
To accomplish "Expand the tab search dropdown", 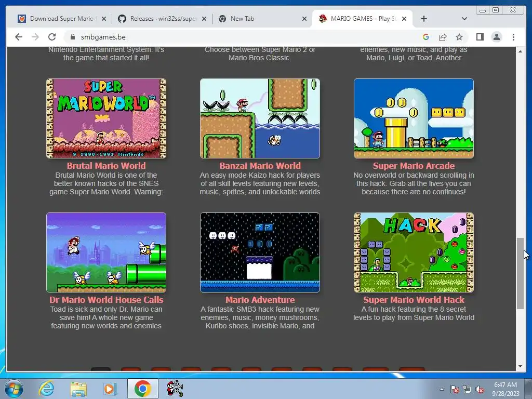I will click(x=464, y=19).
